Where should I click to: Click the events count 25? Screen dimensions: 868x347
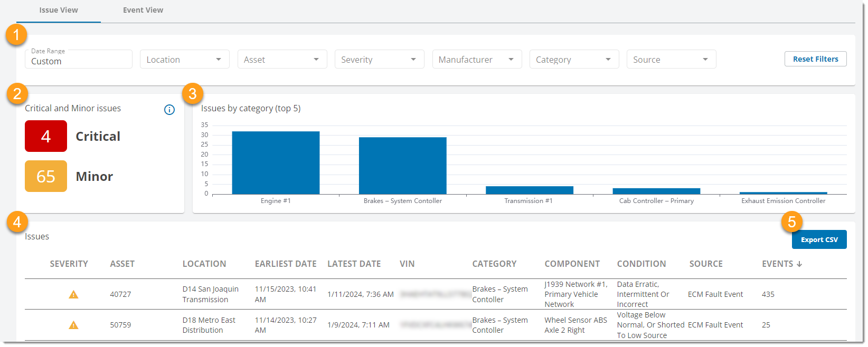(x=766, y=325)
